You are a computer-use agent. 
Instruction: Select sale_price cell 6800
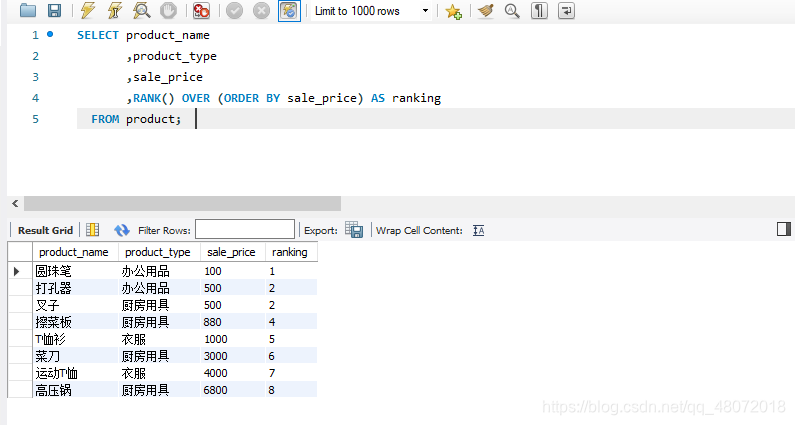tap(233, 390)
